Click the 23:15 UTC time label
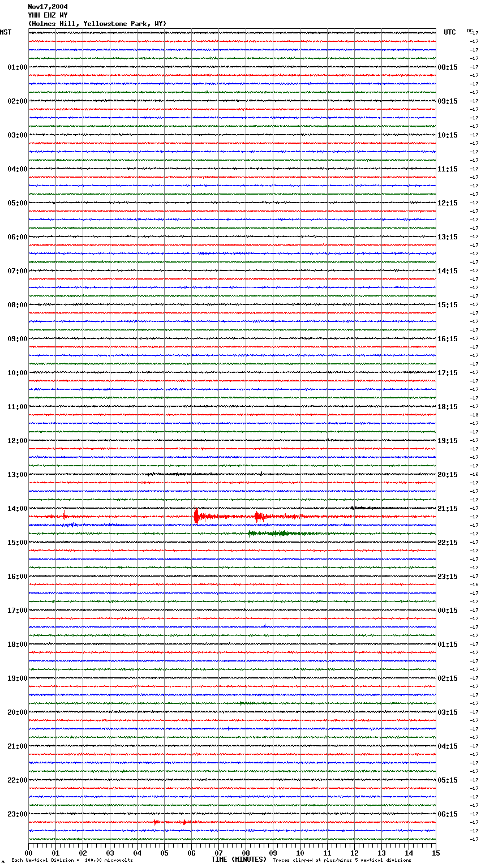Image resolution: width=481 pixels, height=868 pixels. tap(448, 577)
